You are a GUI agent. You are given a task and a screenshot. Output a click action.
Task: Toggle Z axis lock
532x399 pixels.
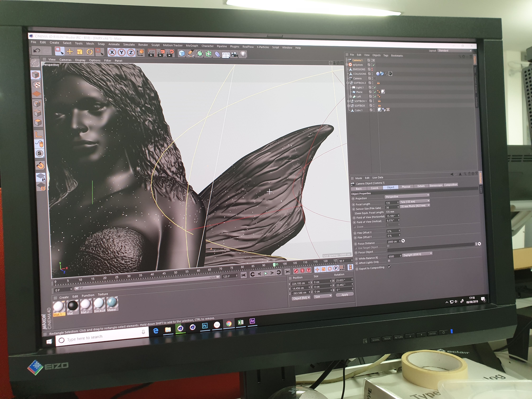coord(131,52)
